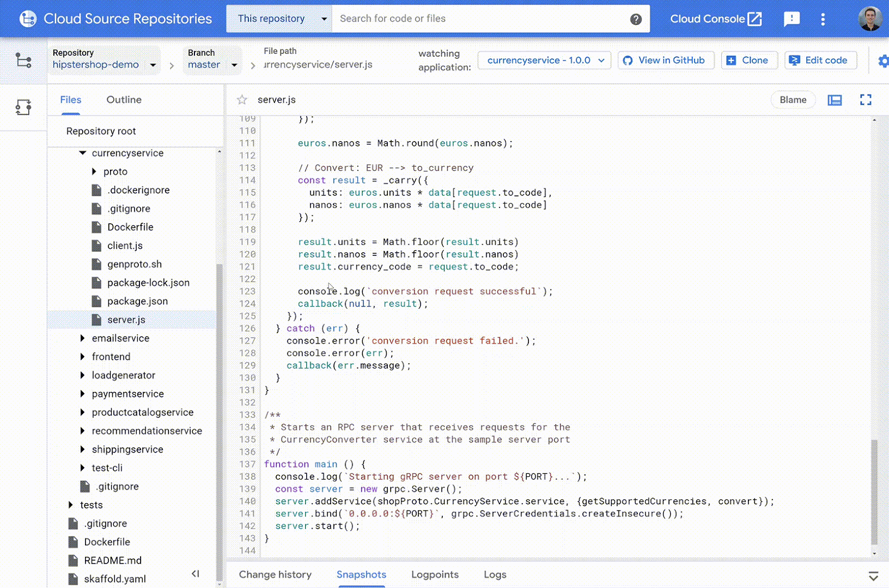The width and height of the screenshot is (889, 588).
Task: Open the repository tree icon in left rail
Action: [23, 60]
